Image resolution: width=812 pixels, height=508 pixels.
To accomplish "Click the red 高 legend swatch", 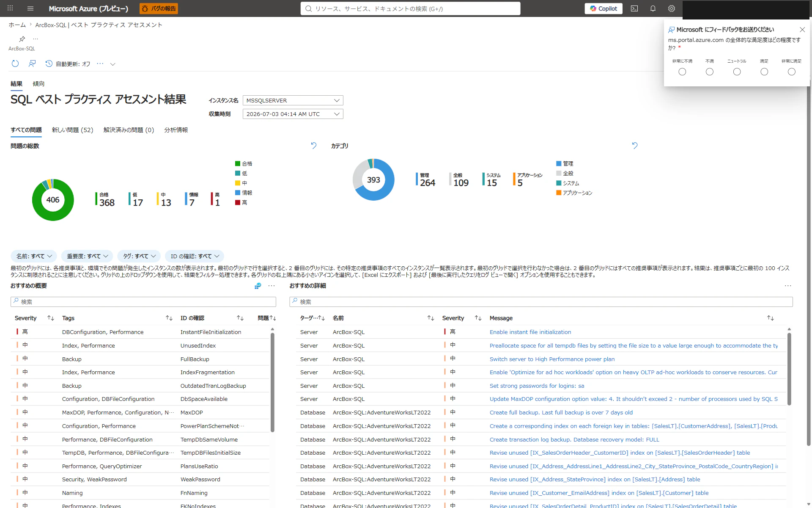I will point(238,202).
